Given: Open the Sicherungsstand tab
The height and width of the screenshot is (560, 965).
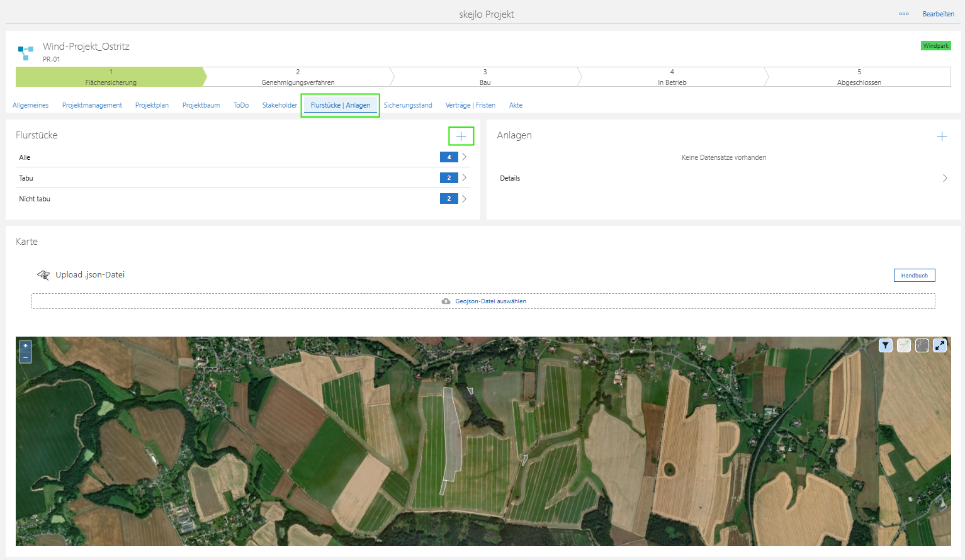Looking at the screenshot, I should (x=408, y=105).
